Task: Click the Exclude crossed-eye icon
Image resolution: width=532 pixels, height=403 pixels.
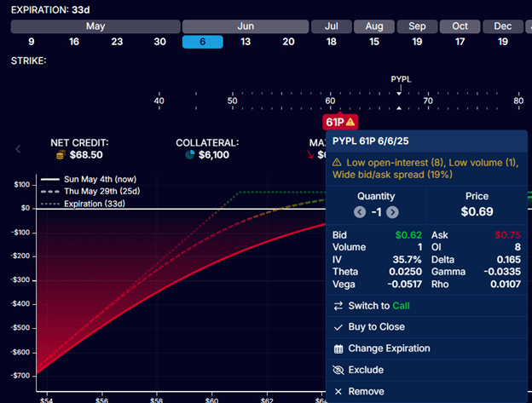Action: pyautogui.click(x=338, y=370)
